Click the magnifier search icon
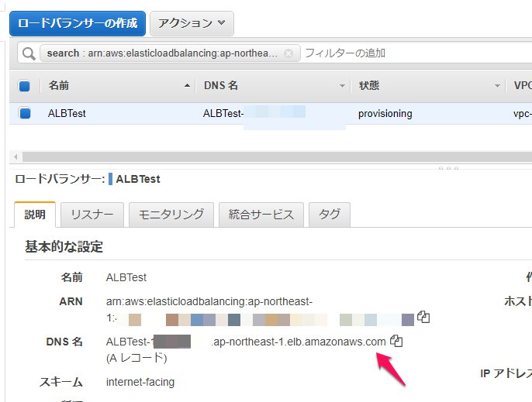 pos(29,53)
